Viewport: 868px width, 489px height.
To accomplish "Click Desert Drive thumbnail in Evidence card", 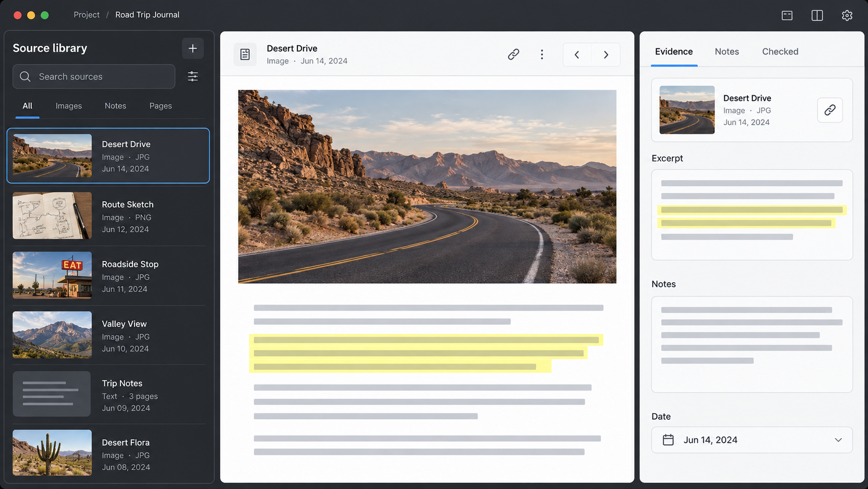I will click(687, 110).
